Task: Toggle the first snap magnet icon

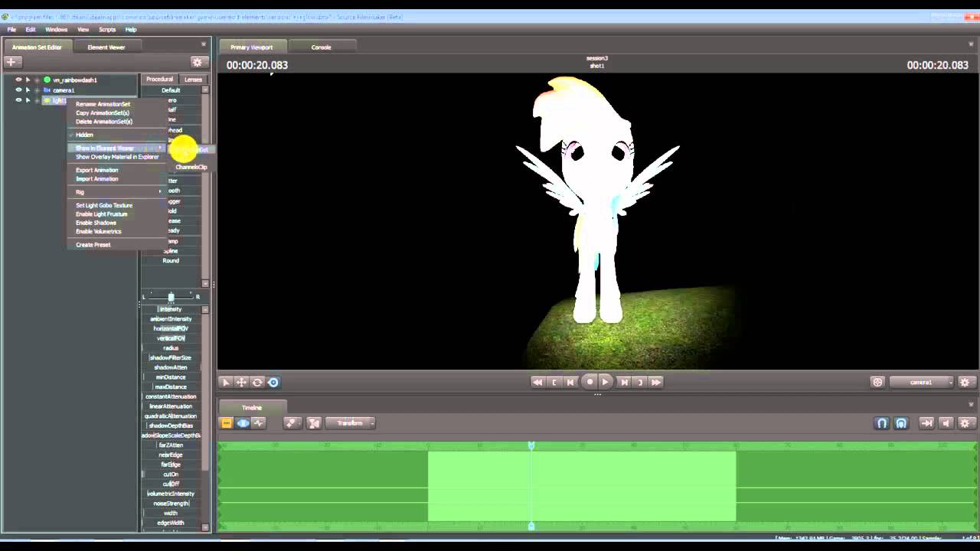Action: tap(882, 422)
